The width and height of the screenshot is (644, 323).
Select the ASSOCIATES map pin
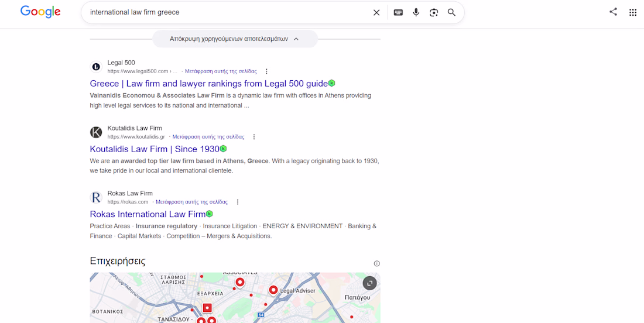[x=239, y=283]
